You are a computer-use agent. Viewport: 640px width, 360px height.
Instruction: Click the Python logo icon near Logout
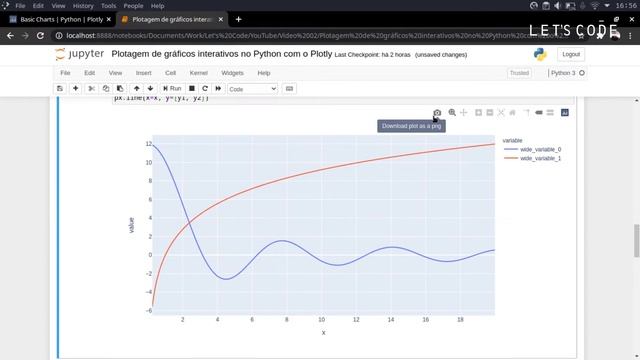tap(540, 54)
